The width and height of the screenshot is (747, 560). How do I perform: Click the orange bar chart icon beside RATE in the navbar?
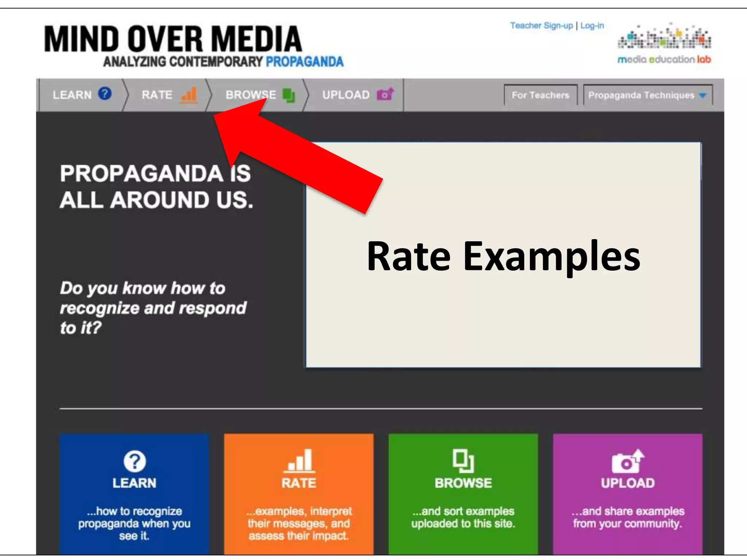click(189, 95)
